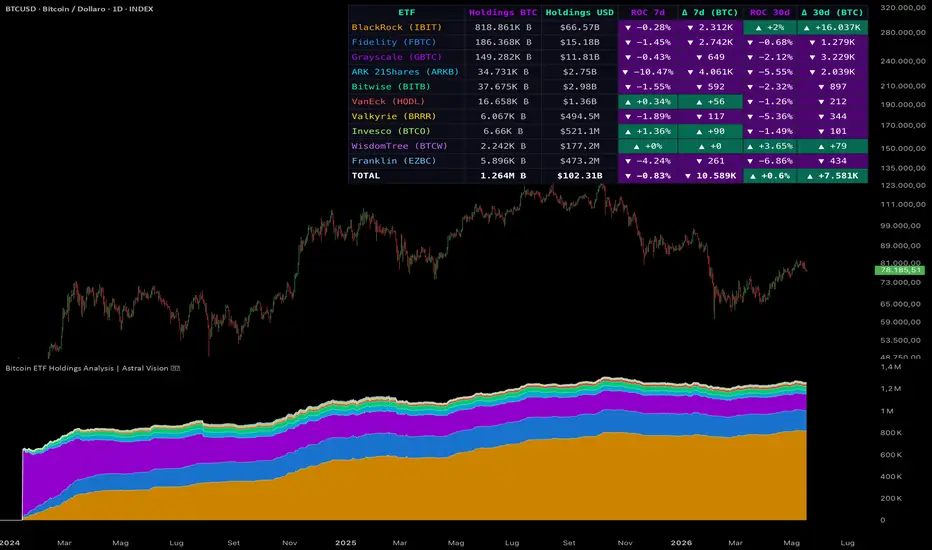Screen dimensions: 932x550
Task: Select the Bitcoin ETF Holdings Analysis indicator label
Action: (92, 368)
